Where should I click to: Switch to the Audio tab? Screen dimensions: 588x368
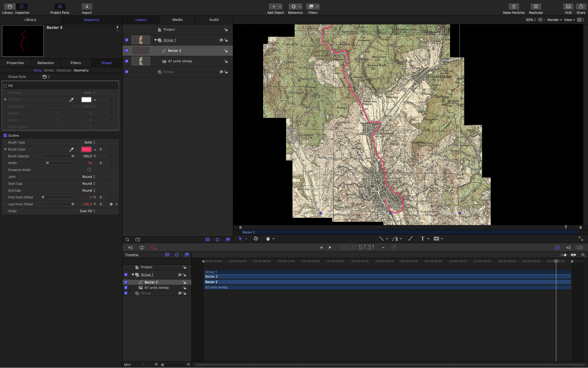(214, 20)
